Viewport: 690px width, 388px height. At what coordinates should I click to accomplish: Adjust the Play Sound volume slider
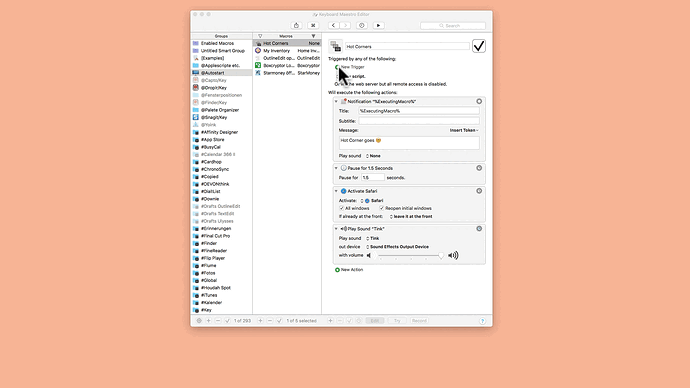[x=411, y=256]
